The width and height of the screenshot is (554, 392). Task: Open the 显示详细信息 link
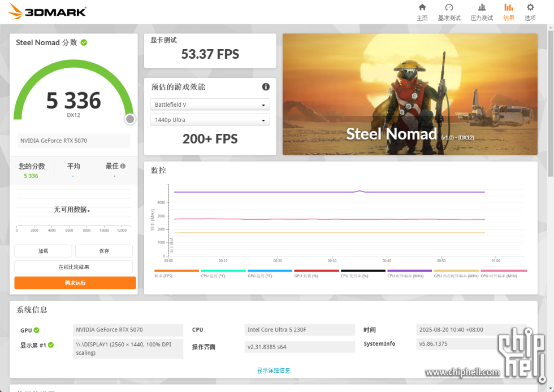[x=274, y=371]
